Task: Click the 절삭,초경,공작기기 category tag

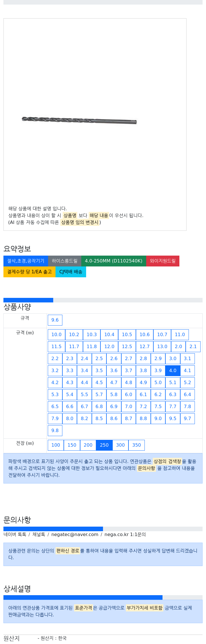Action: (x=26, y=261)
